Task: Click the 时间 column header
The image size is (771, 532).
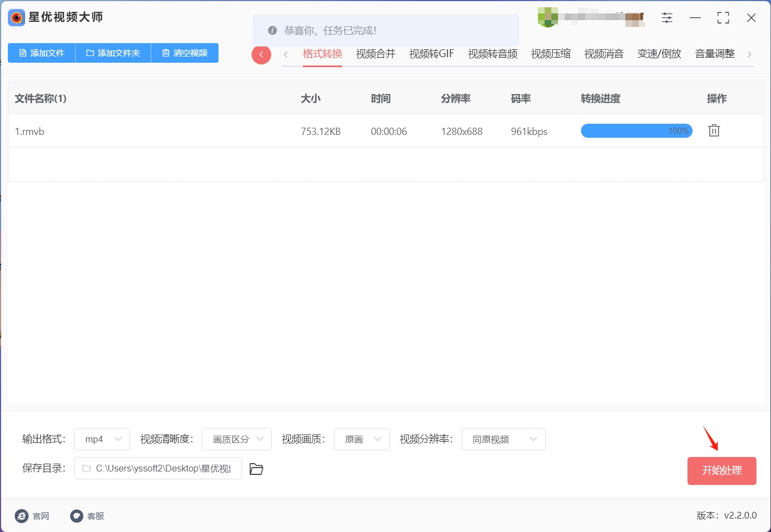Action: (x=380, y=99)
